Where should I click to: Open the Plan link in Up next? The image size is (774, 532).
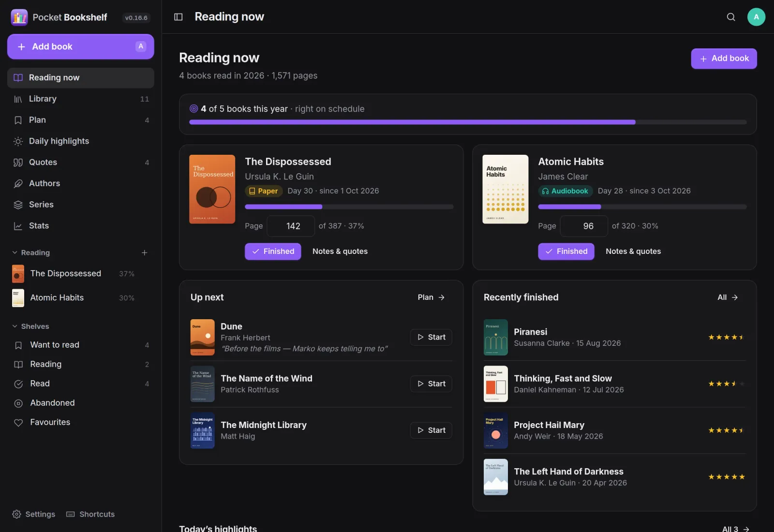431,297
